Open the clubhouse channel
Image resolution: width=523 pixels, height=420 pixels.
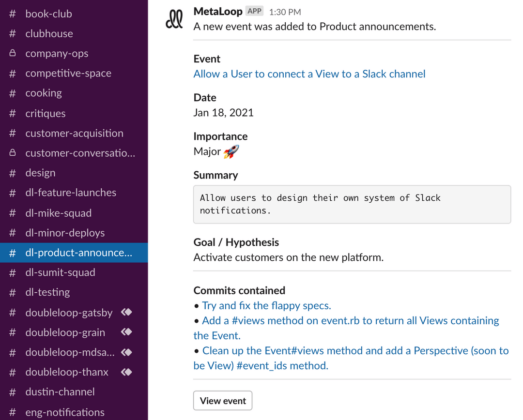tap(49, 33)
